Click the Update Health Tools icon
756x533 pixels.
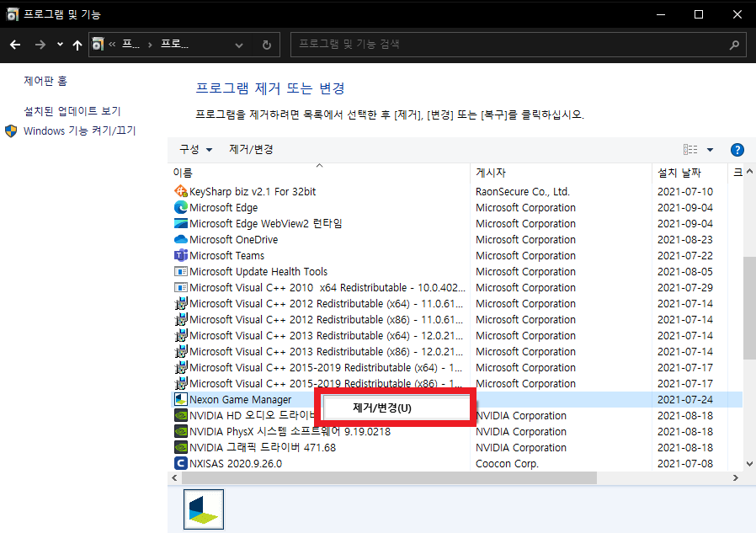(x=181, y=272)
